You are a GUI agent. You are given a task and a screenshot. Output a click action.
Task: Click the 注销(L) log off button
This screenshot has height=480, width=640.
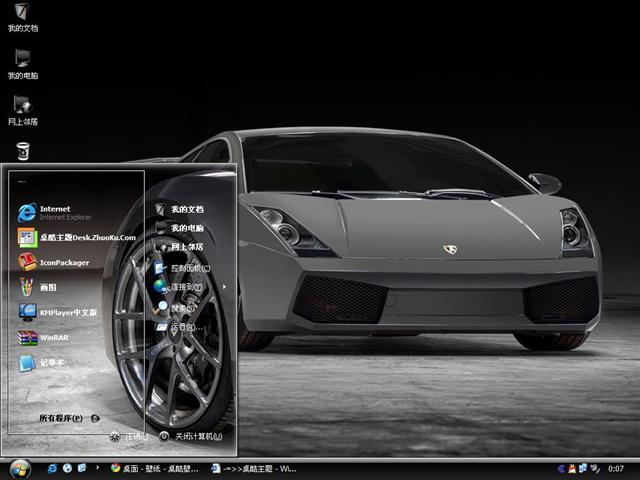(129, 436)
